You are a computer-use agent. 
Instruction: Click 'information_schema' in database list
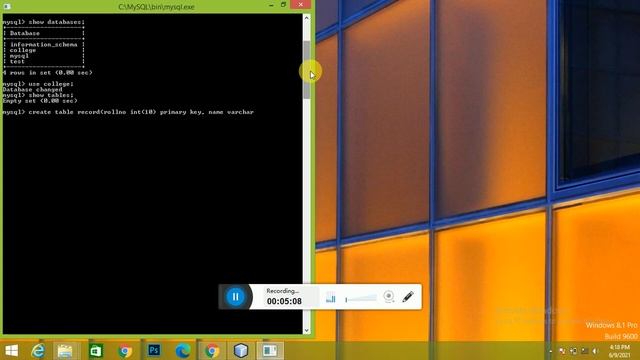point(44,44)
